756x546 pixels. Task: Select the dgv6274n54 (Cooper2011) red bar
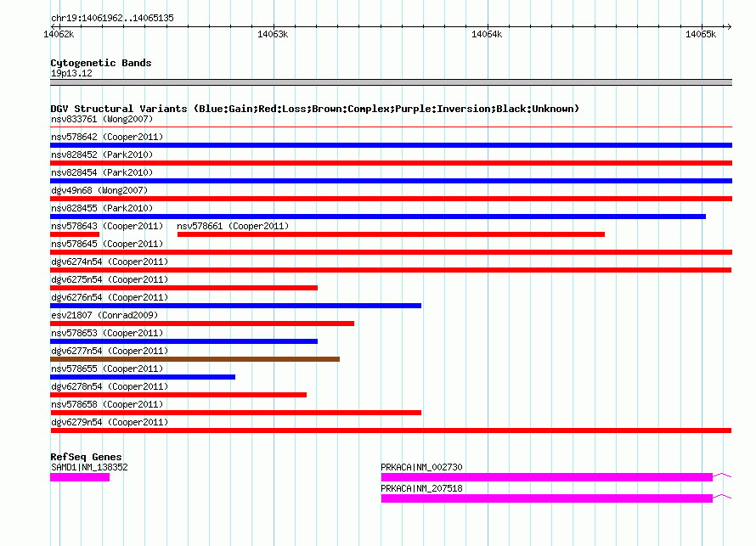point(391,270)
